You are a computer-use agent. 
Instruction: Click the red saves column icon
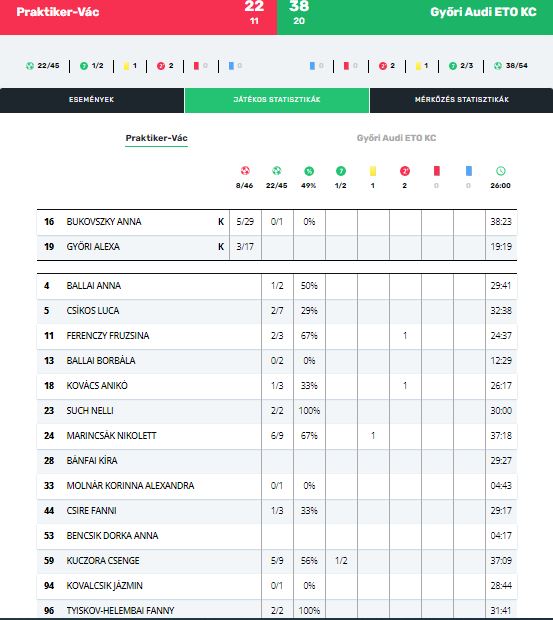tap(245, 171)
